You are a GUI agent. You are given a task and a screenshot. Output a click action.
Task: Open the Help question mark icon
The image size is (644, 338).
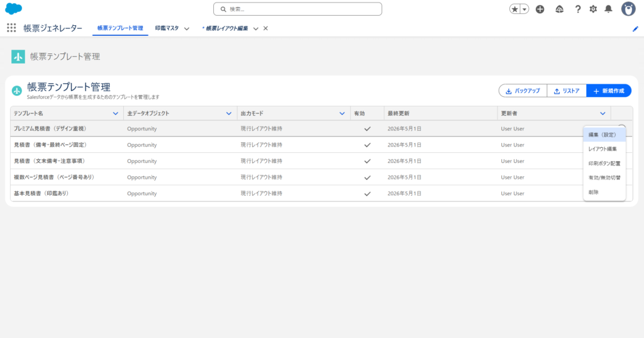tap(578, 9)
